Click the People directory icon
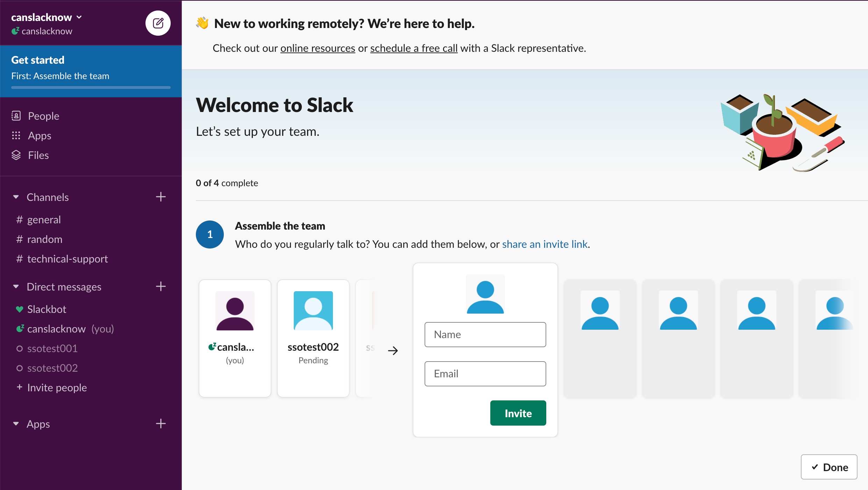Viewport: 868px width, 490px height. point(16,116)
